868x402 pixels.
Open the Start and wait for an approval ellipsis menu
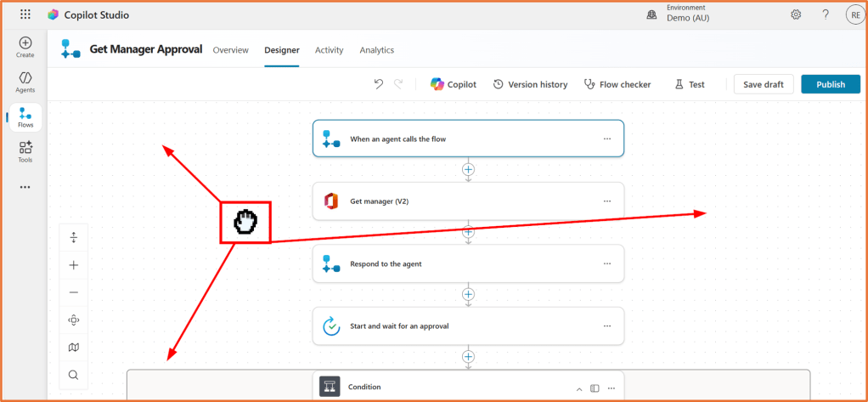(x=607, y=326)
